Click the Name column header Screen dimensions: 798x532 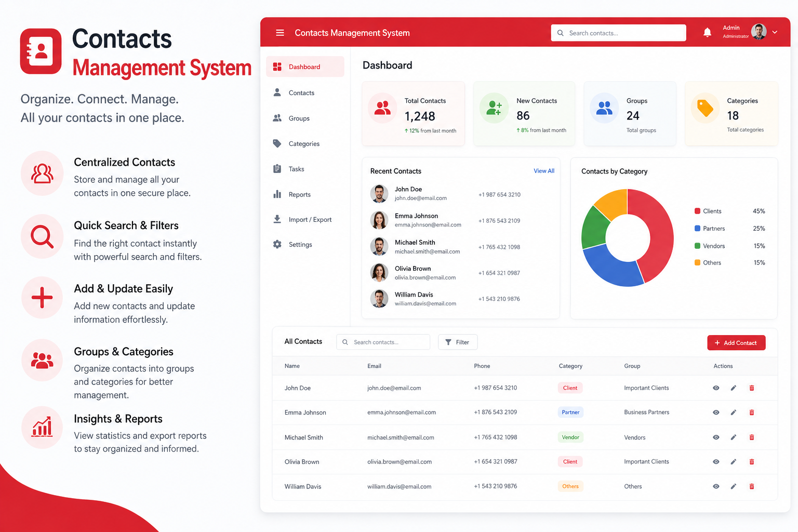pyautogui.click(x=292, y=366)
